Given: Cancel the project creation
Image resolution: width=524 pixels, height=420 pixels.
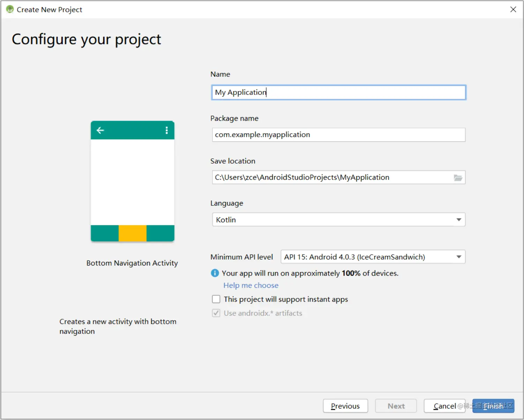Looking at the screenshot, I should (x=444, y=406).
